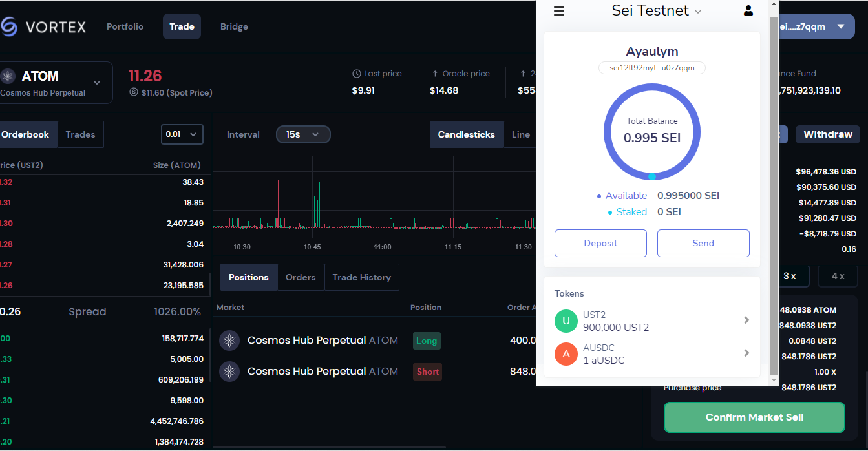Switch chart to Candlesticks view
This screenshot has width=868, height=451.
pos(467,134)
